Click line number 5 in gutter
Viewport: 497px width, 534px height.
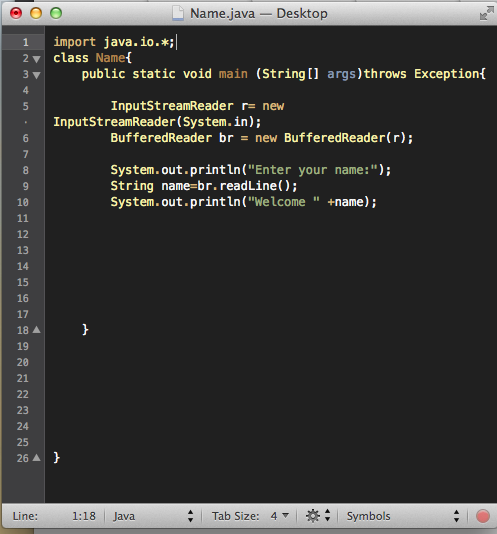(x=26, y=106)
